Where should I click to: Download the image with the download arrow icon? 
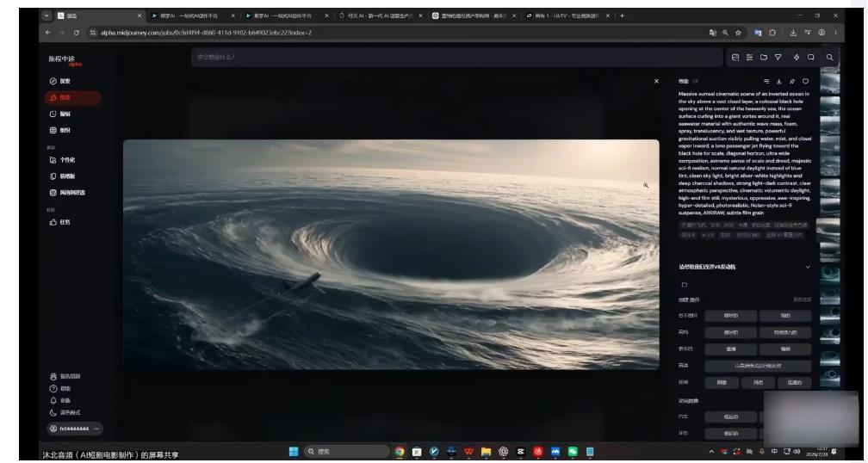778,81
